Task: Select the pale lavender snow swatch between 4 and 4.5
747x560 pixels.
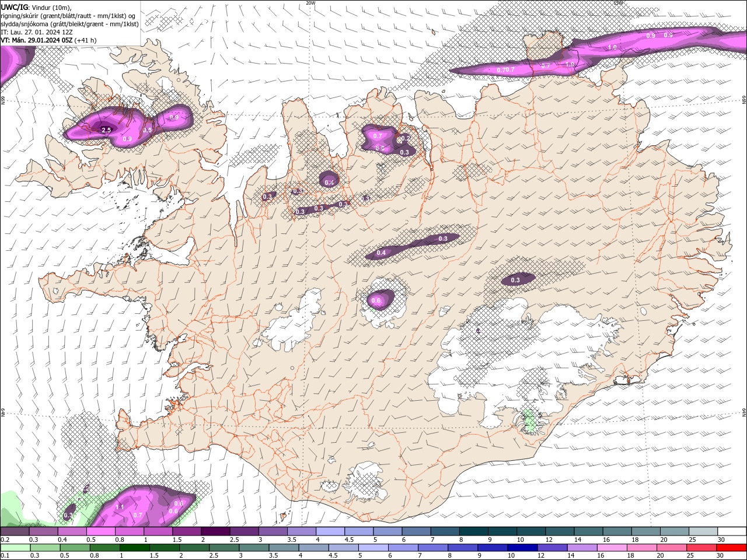Action: point(330,531)
